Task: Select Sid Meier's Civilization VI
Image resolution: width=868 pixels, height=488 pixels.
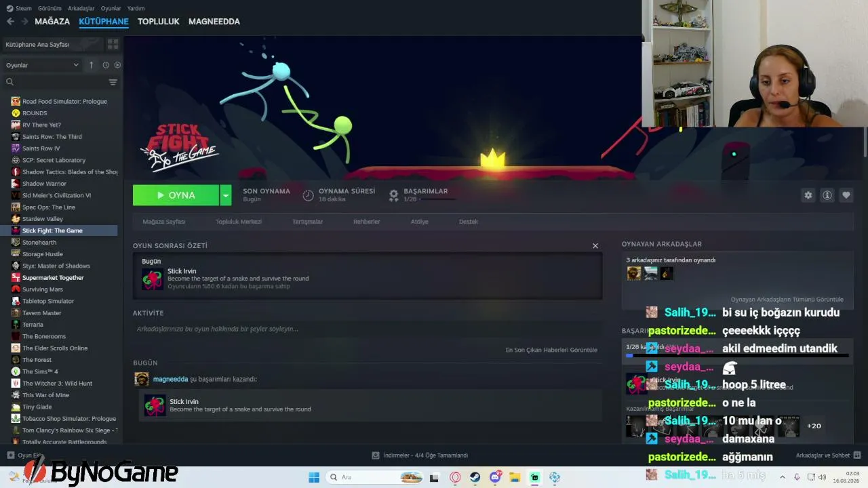Action: pos(56,195)
